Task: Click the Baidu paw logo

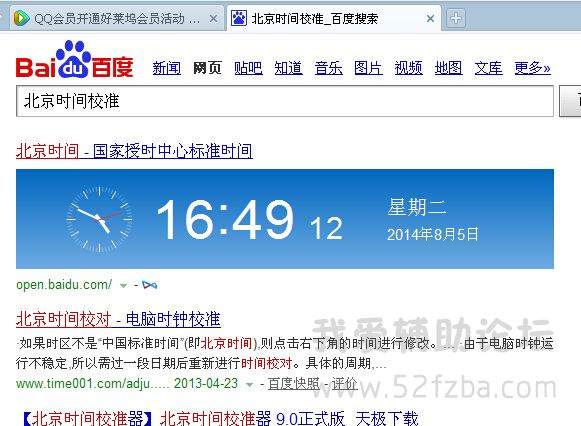Action: coord(74,59)
